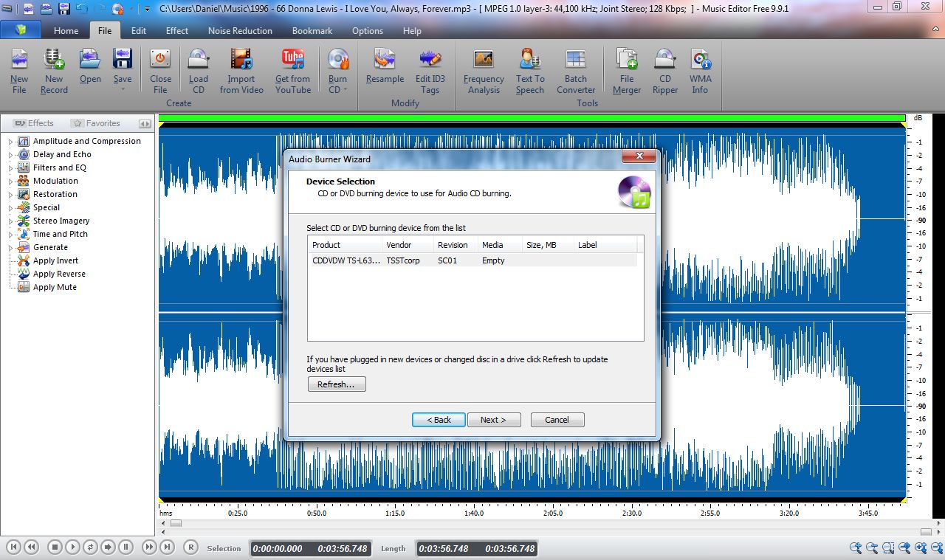Screen dimensions: 945x560
Task: Click Apply Reverse in effects tree
Action: click(59, 274)
